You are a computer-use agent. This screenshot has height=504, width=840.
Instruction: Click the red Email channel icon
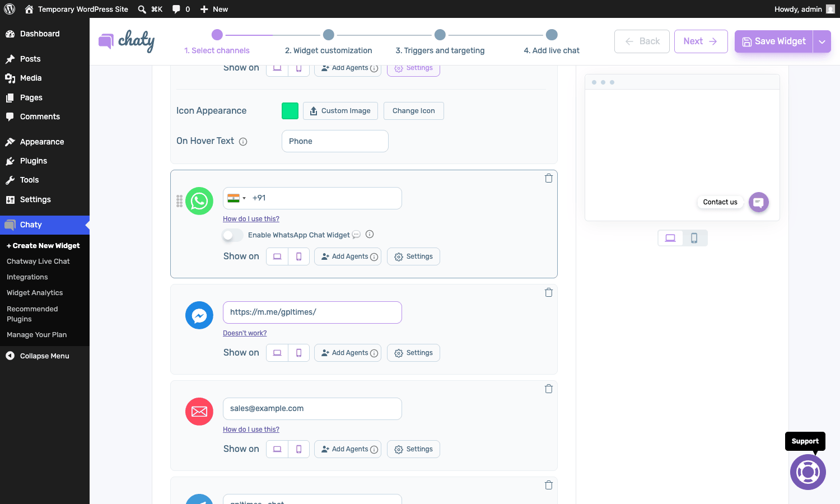coord(199,412)
